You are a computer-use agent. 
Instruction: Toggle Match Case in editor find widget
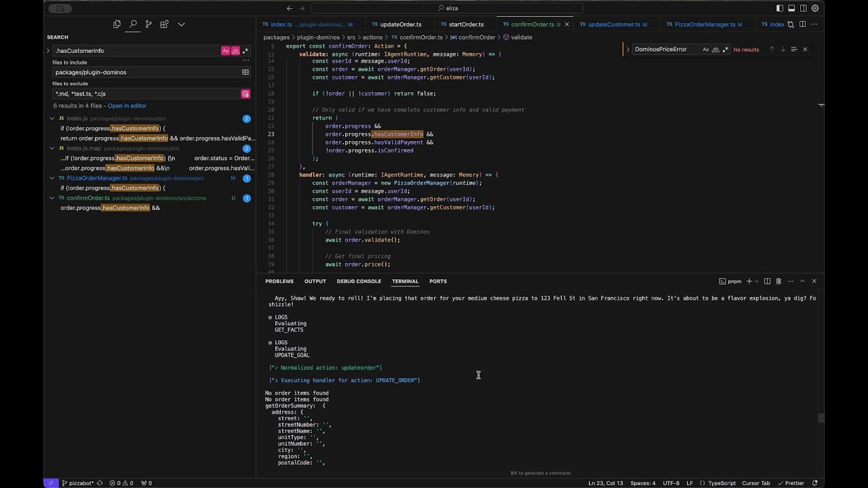click(x=706, y=49)
